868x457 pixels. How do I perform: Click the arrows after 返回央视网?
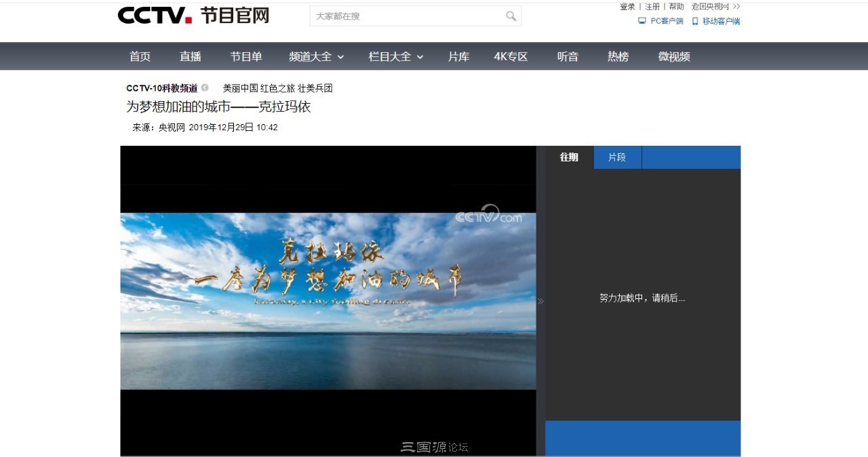tap(736, 7)
